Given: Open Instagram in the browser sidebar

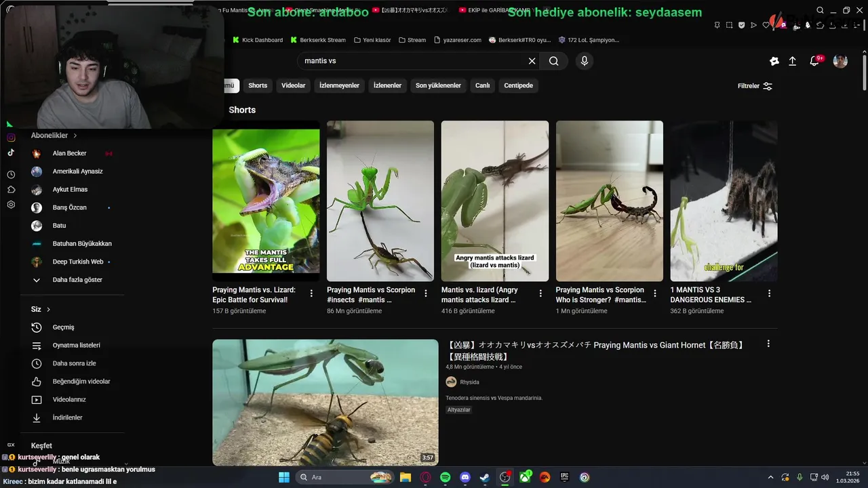Looking at the screenshot, I should [x=11, y=138].
